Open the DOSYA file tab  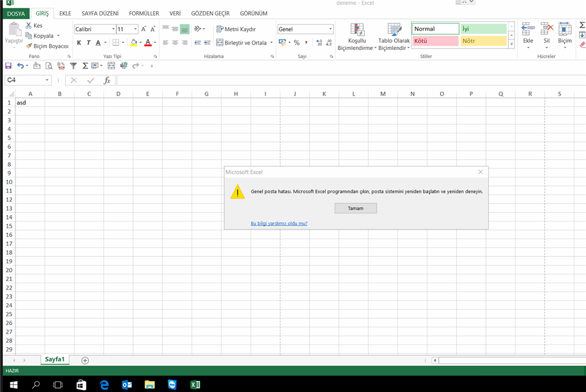(16, 14)
